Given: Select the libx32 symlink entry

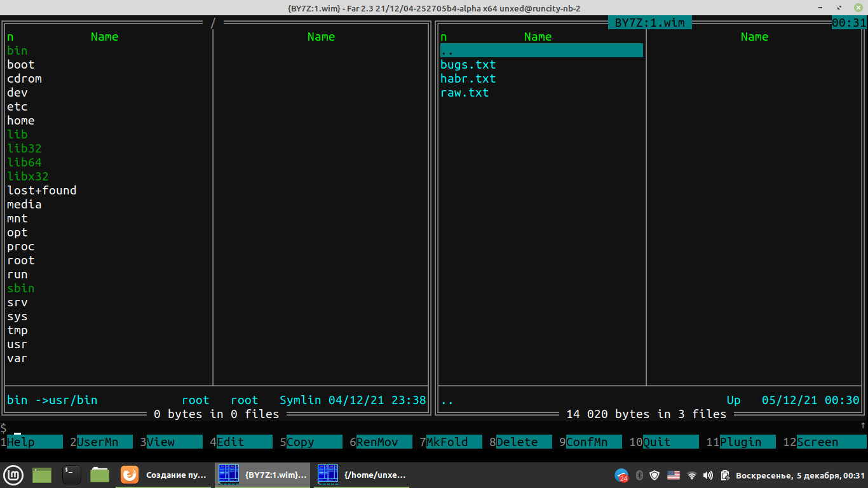Looking at the screenshot, I should (28, 176).
